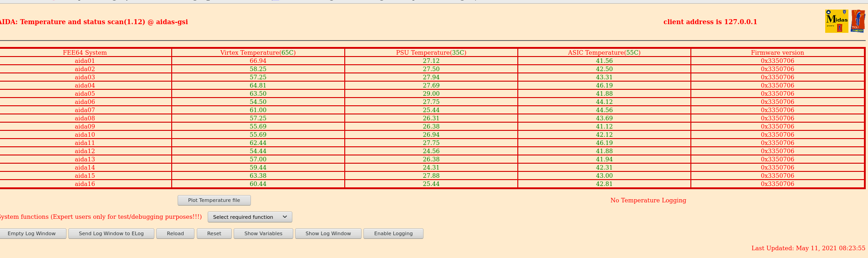Send Log Window to ELog
868x258 pixels.
click(111, 233)
